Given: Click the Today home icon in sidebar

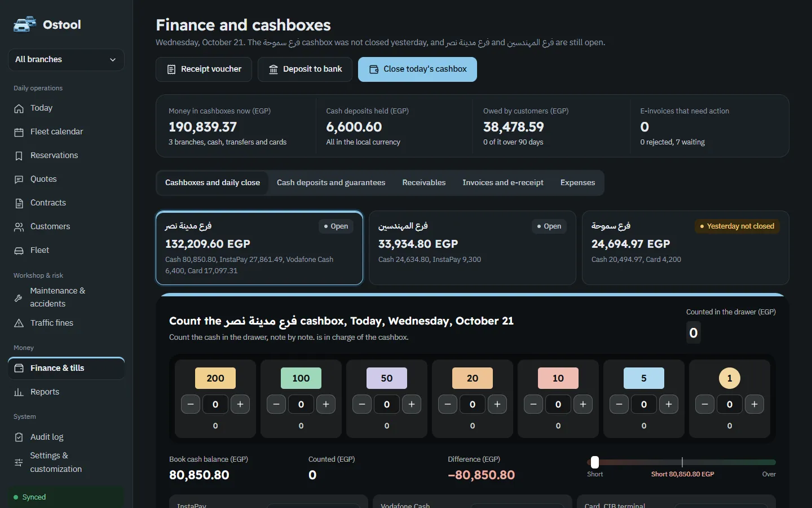Looking at the screenshot, I should pyautogui.click(x=19, y=108).
